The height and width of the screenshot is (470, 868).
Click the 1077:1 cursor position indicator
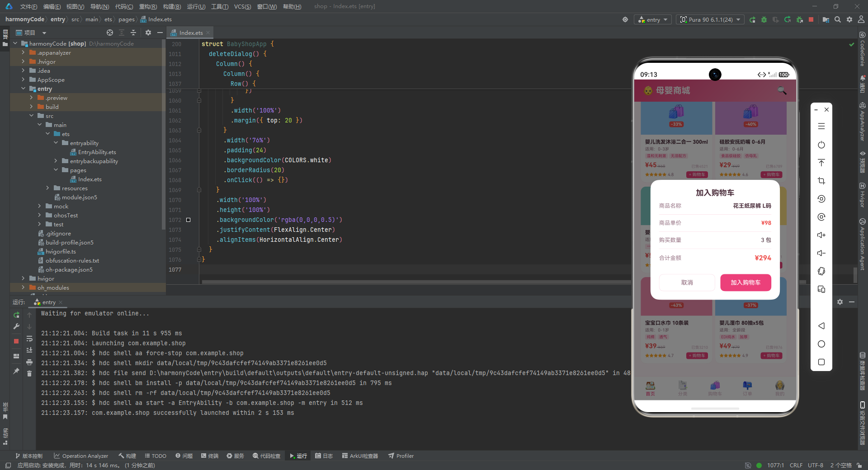[x=775, y=465]
